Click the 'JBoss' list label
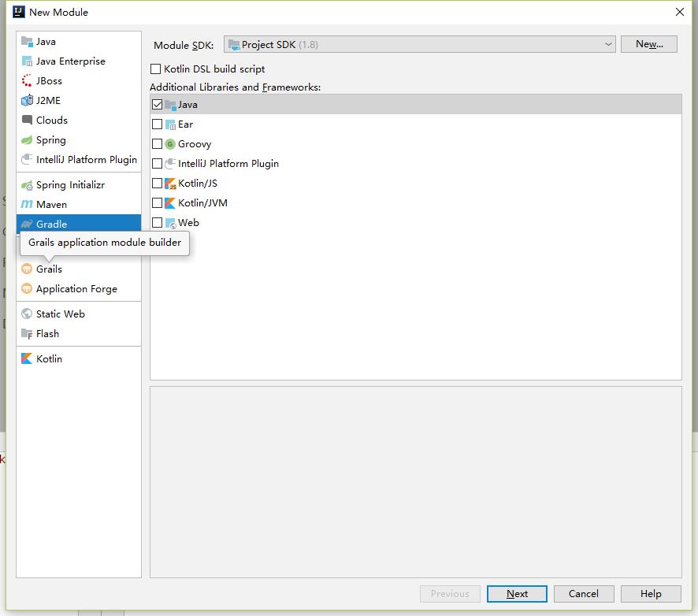This screenshot has width=698, height=616. pos(49,81)
